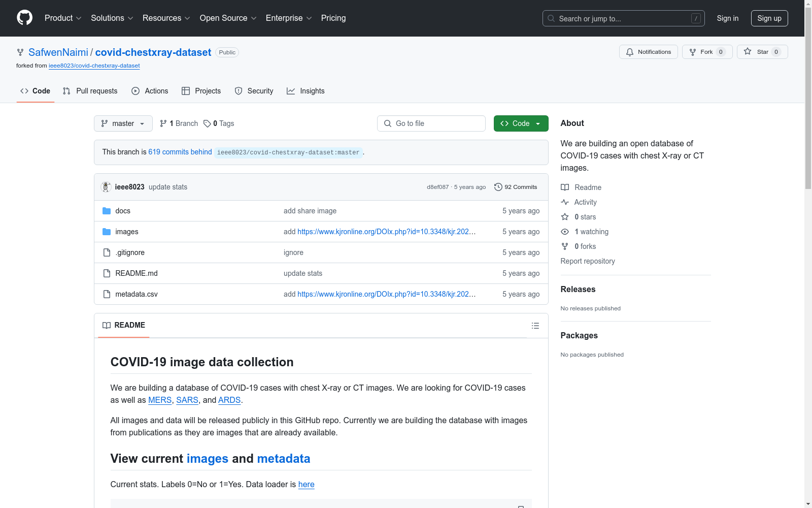Open the master branch selector dropdown
The width and height of the screenshot is (812, 508).
tap(123, 123)
